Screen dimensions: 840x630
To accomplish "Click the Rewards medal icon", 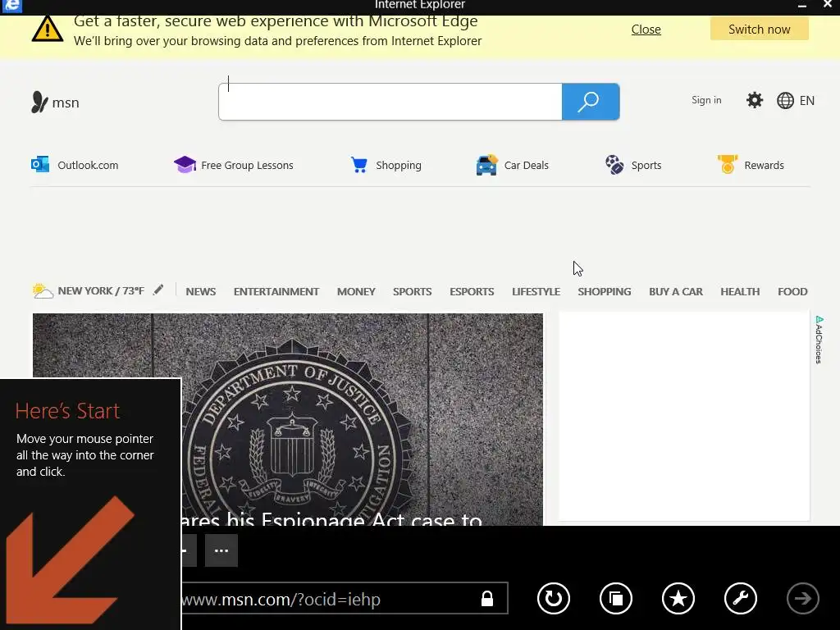I will click(728, 164).
